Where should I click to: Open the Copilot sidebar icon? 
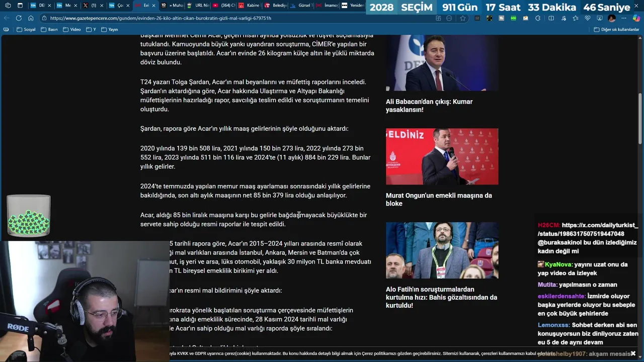click(x=636, y=18)
